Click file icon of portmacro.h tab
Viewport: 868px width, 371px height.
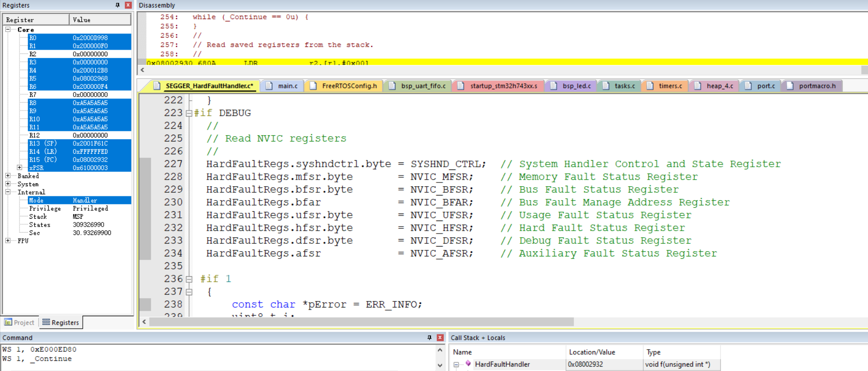click(x=790, y=86)
